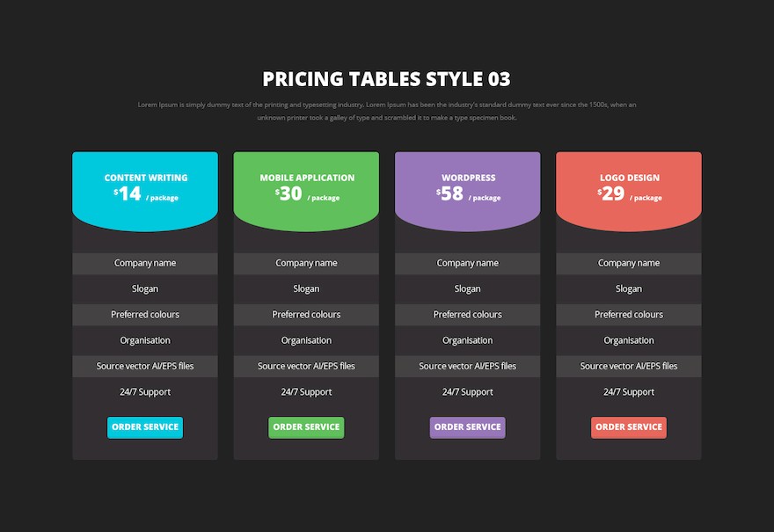Viewport: 774px width, 532px height.
Task: Click Slogan row in Mobile Application card
Action: point(306,289)
